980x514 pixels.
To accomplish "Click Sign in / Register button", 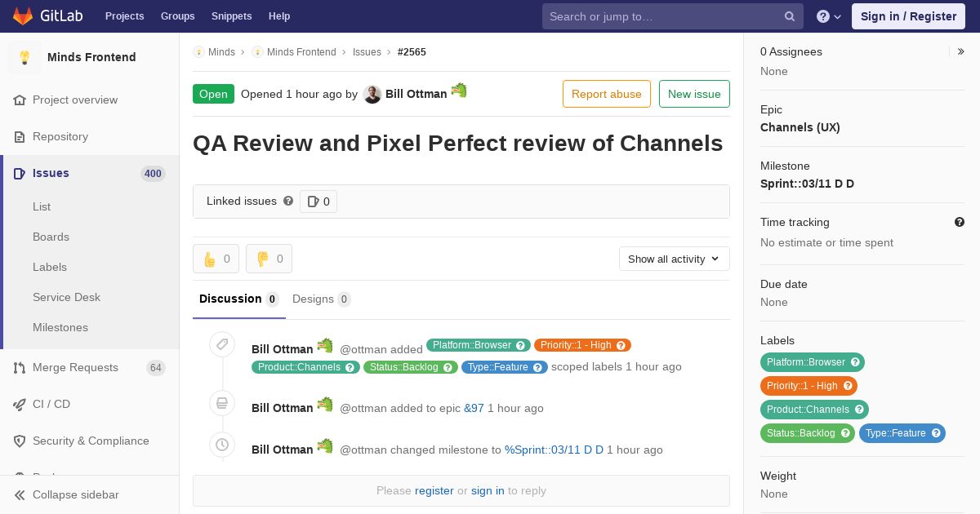I will [908, 16].
